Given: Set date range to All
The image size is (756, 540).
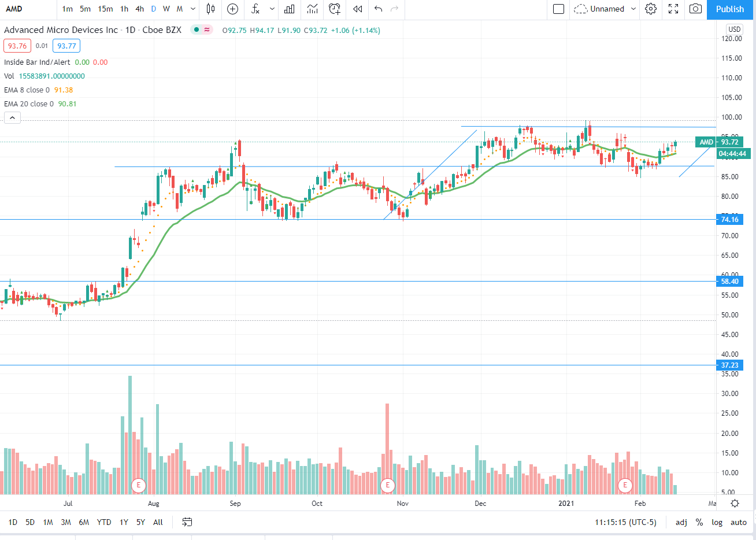Looking at the screenshot, I should [x=158, y=522].
